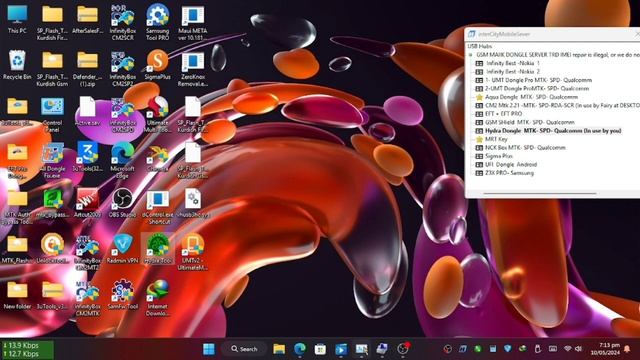640x360 pixels.
Task: Launch Internet Download Manager shortcut
Action: 158,298
